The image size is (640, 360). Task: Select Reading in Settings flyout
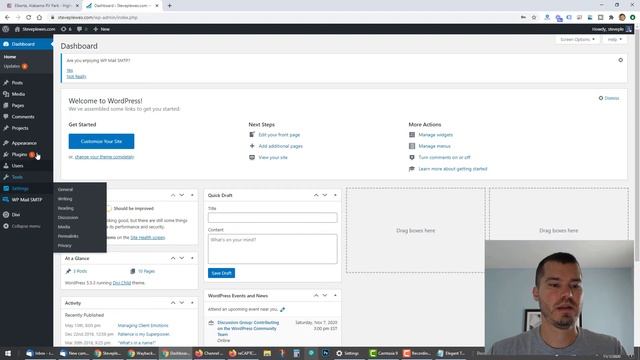click(65, 208)
